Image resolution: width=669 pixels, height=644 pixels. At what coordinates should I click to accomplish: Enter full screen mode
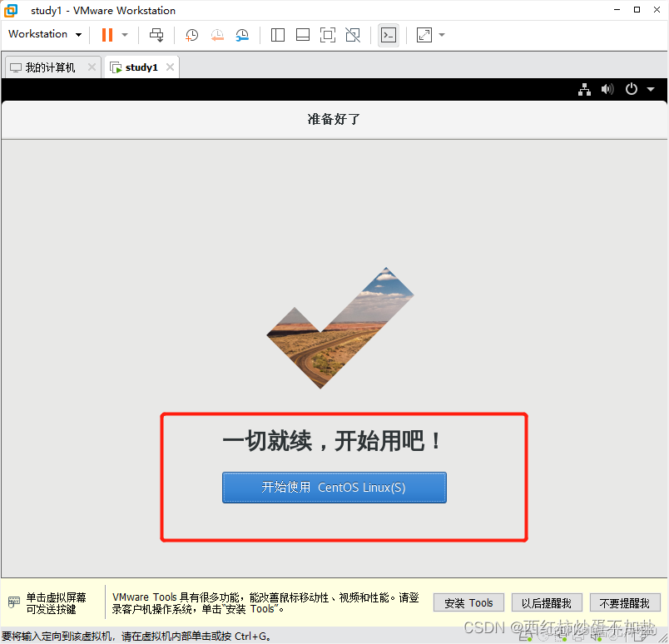(328, 35)
